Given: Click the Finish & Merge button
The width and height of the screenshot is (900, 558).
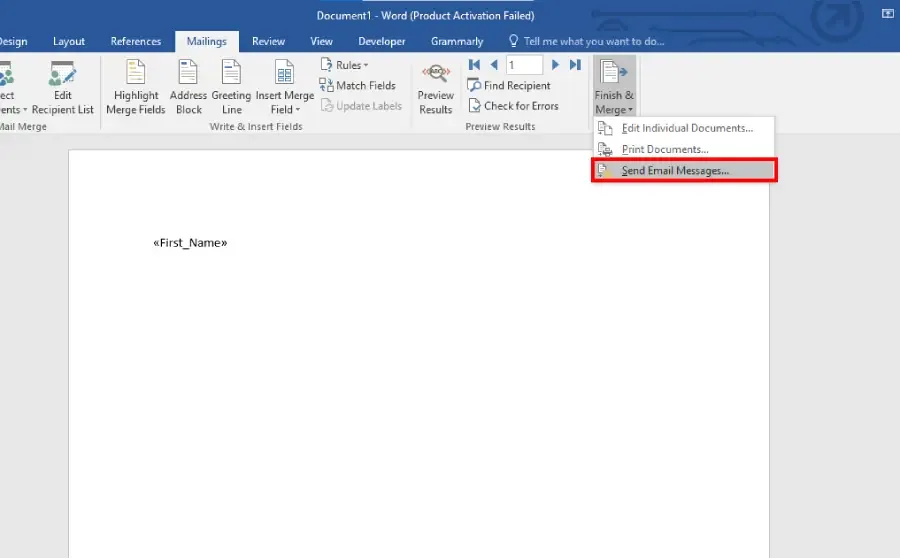Looking at the screenshot, I should coord(614,87).
